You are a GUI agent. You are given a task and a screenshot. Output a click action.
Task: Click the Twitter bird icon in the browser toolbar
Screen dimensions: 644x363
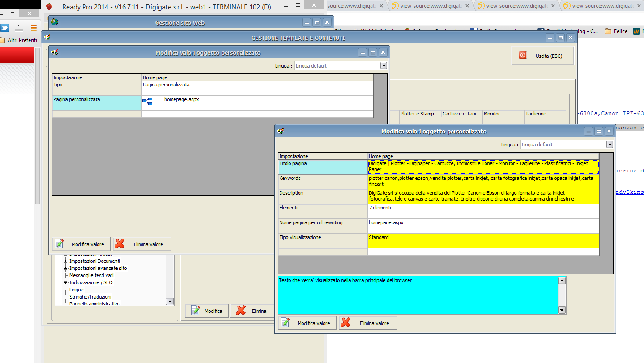[x=4, y=28]
